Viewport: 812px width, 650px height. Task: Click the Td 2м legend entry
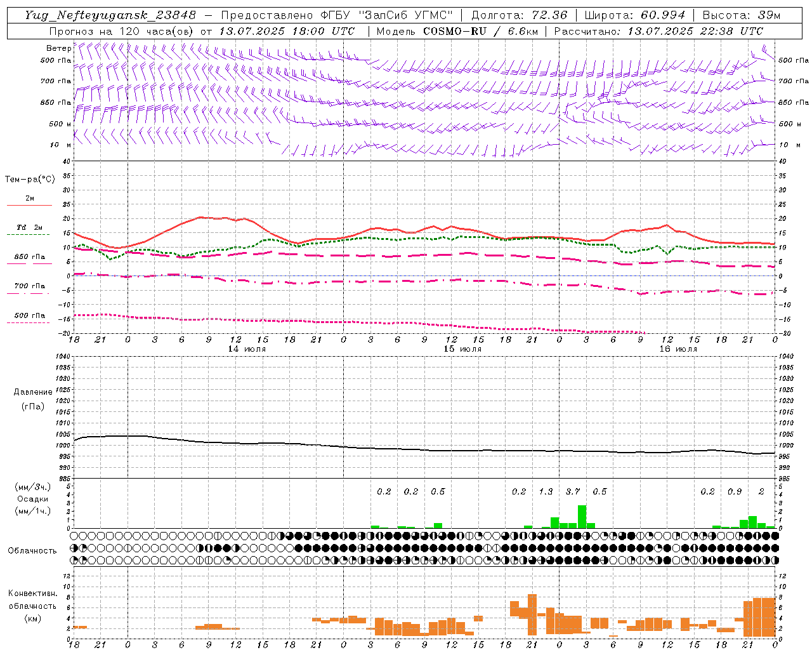[x=29, y=227]
